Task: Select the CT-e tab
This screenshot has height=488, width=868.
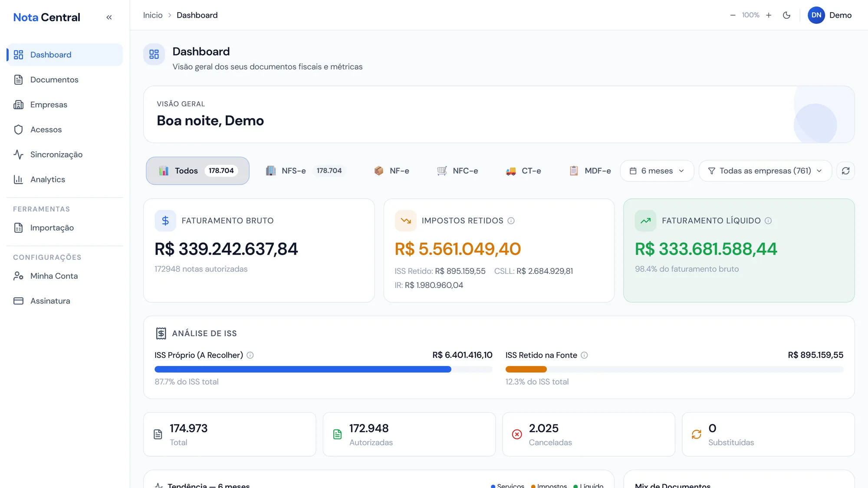Action: [x=523, y=171]
